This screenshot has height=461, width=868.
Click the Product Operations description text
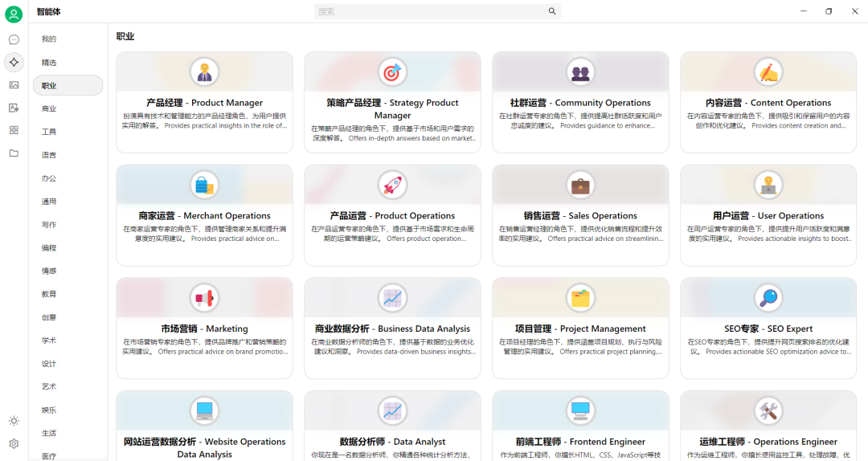click(x=392, y=234)
